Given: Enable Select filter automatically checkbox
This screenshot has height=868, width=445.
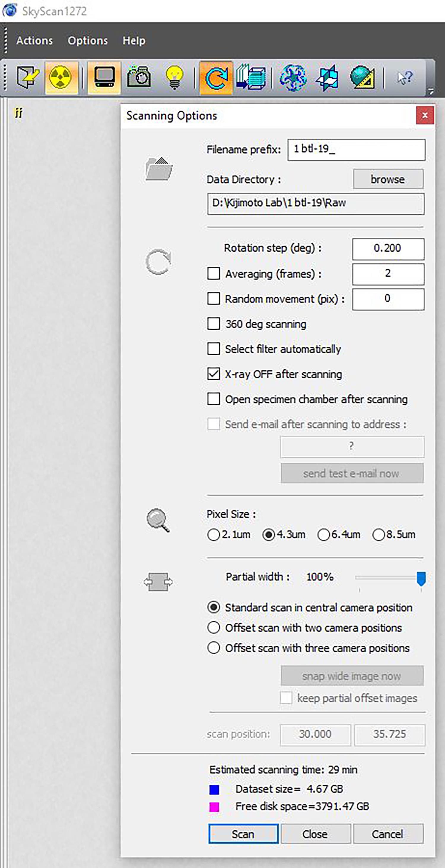Looking at the screenshot, I should 214,349.
